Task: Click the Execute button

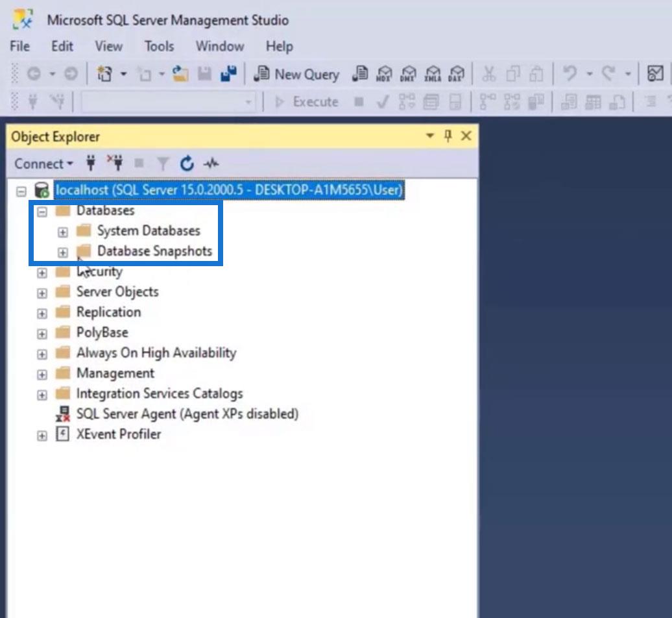Action: pyautogui.click(x=306, y=102)
